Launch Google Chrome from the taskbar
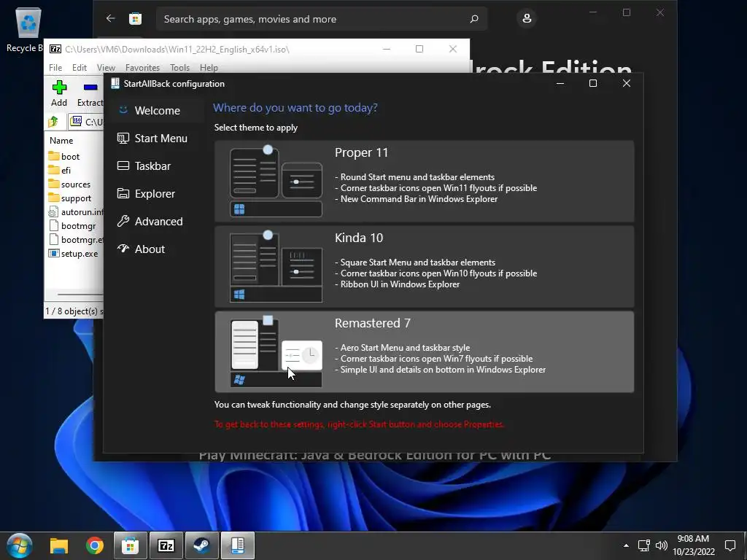The width and height of the screenshot is (747, 560). [x=94, y=545]
